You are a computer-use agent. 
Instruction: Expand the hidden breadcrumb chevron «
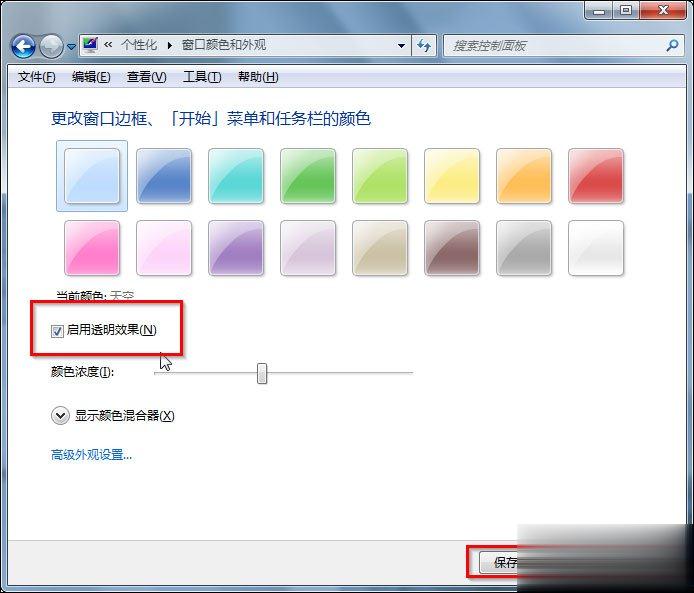(x=108, y=45)
